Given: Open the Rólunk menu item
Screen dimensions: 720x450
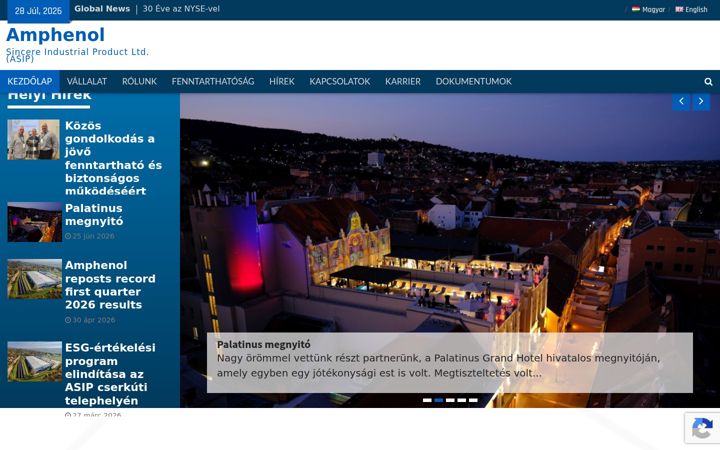Looking at the screenshot, I should (139, 81).
